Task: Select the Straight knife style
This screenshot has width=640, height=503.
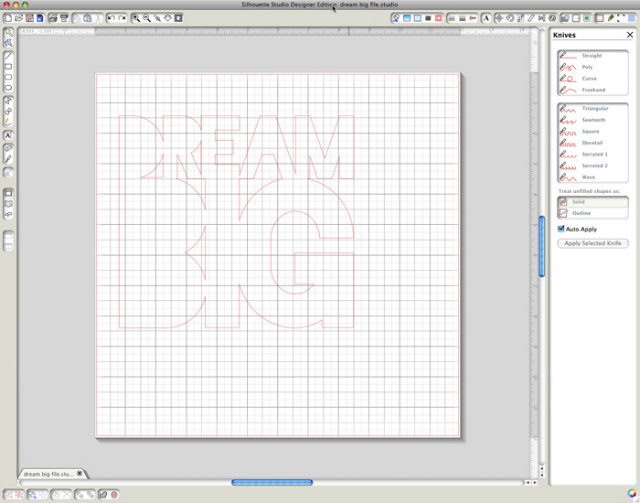Action: (593, 56)
